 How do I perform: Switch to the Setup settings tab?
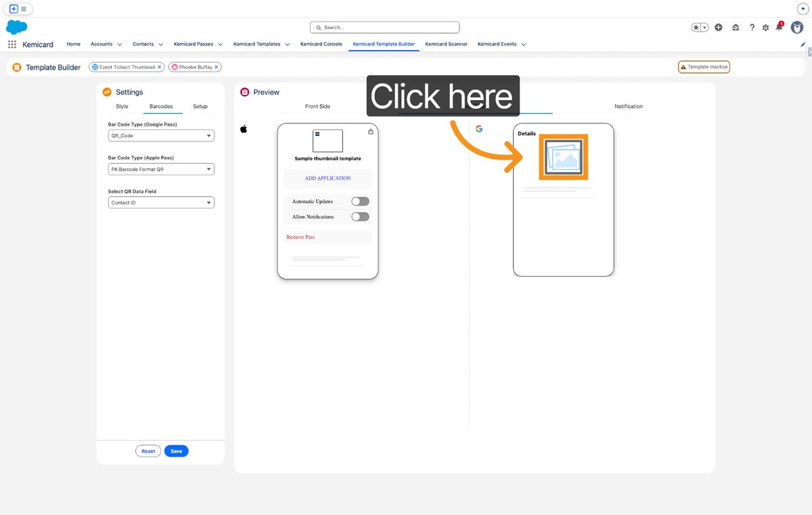(200, 106)
